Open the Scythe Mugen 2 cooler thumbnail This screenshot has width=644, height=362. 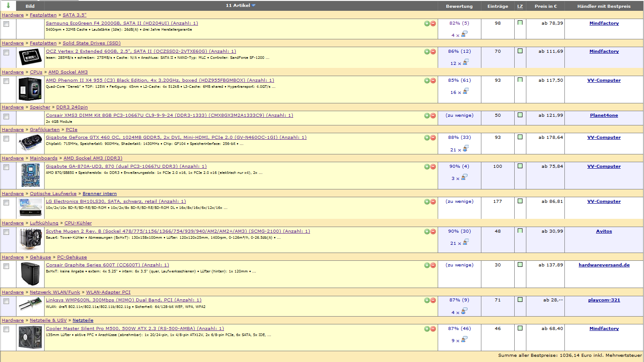pyautogui.click(x=30, y=240)
